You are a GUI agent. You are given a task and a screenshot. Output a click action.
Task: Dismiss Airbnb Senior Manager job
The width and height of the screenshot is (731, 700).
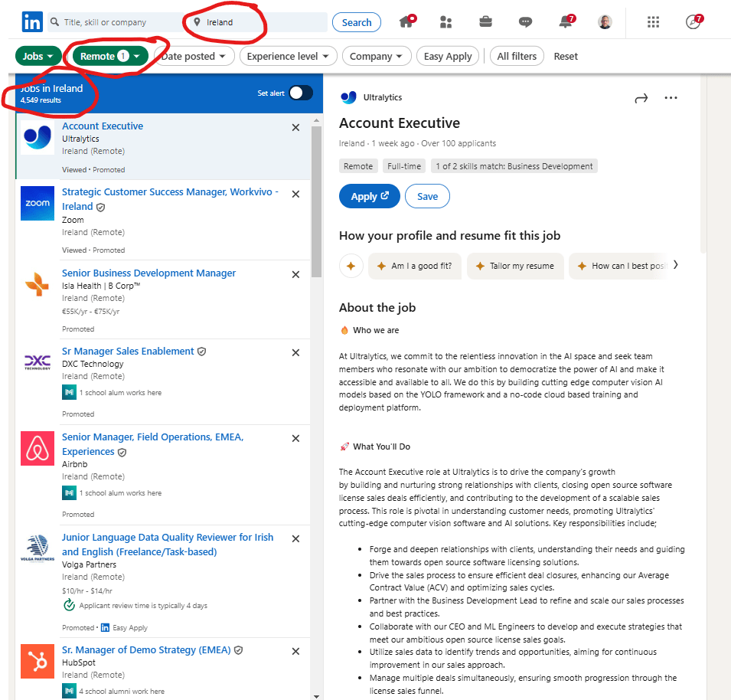(x=295, y=438)
